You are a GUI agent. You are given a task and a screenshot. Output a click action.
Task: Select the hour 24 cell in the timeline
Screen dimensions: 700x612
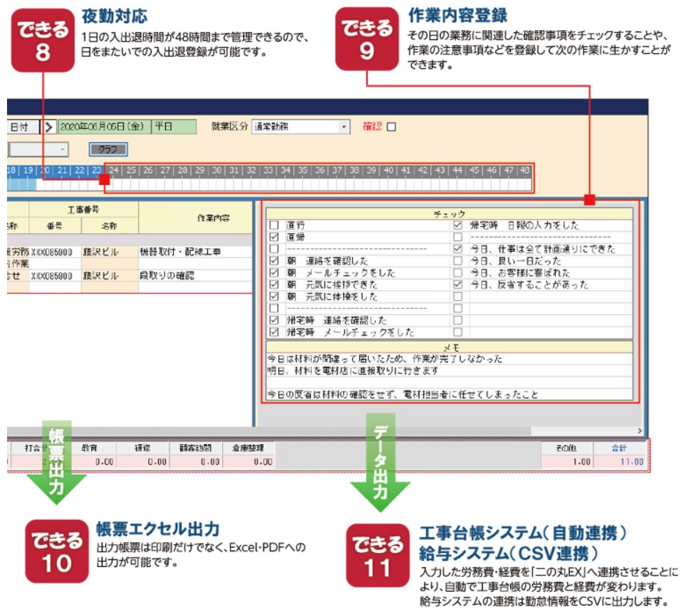click(x=115, y=171)
